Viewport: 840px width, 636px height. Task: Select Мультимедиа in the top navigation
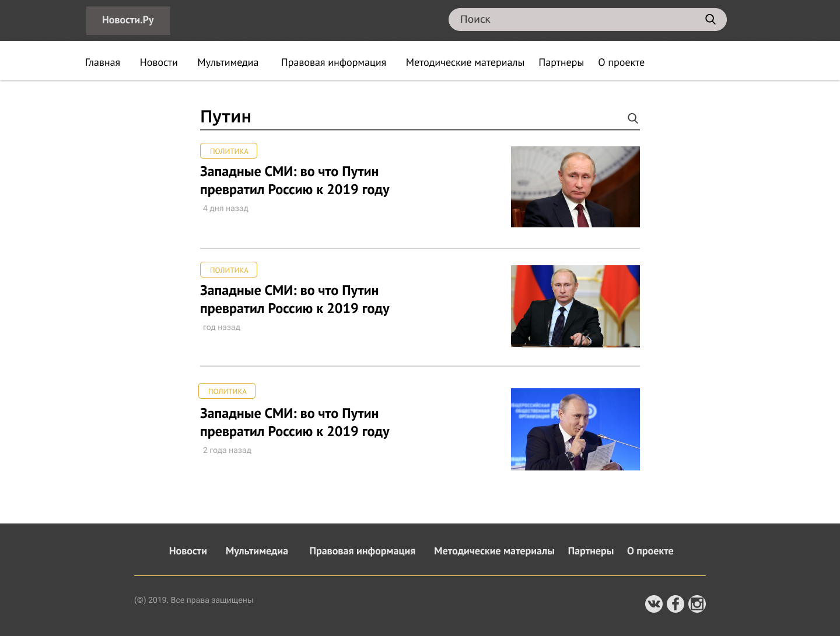[228, 62]
